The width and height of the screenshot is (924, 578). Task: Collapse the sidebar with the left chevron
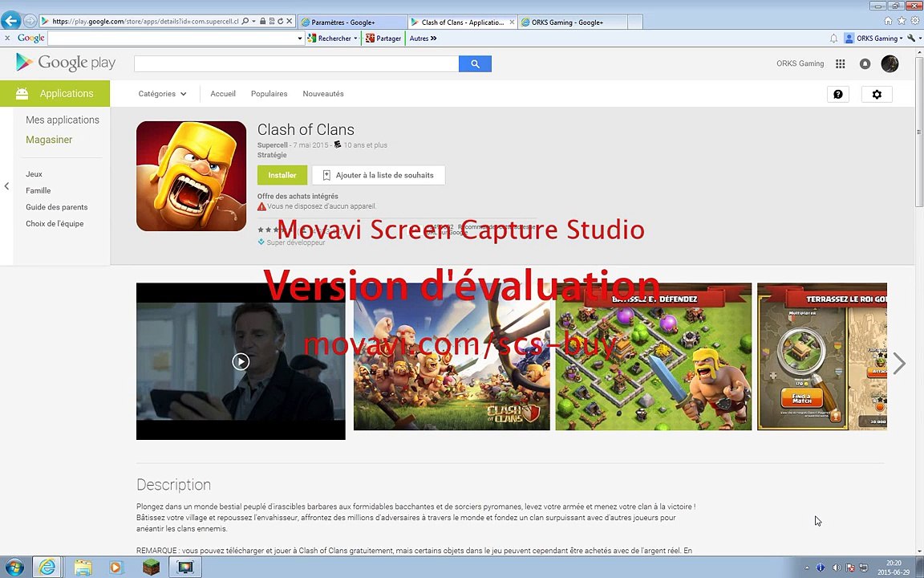coord(6,186)
